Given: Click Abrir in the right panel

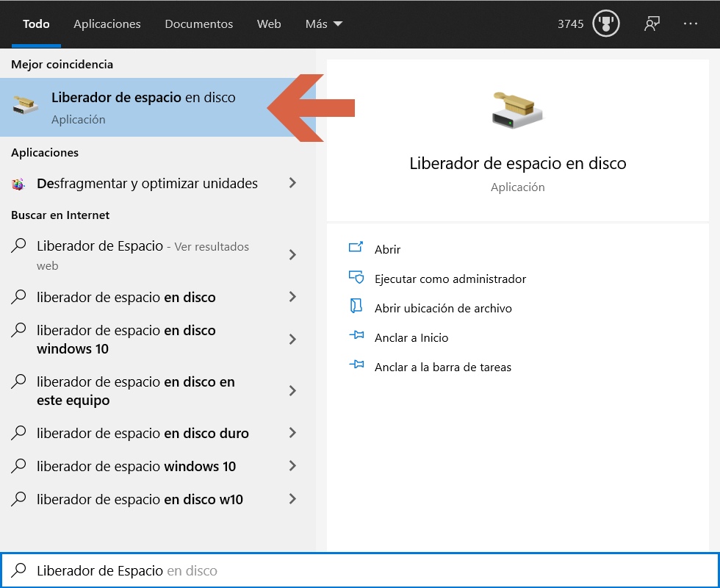Looking at the screenshot, I should (388, 249).
